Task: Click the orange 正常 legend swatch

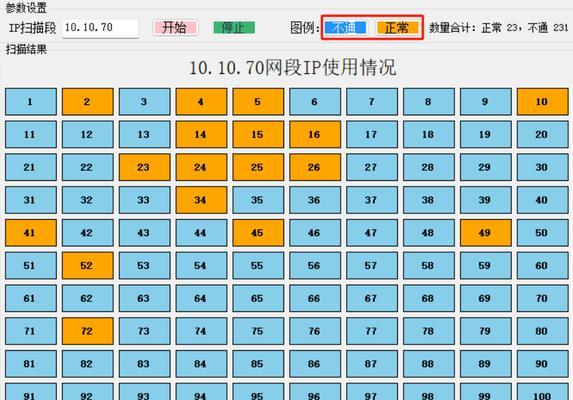Action: tap(398, 28)
